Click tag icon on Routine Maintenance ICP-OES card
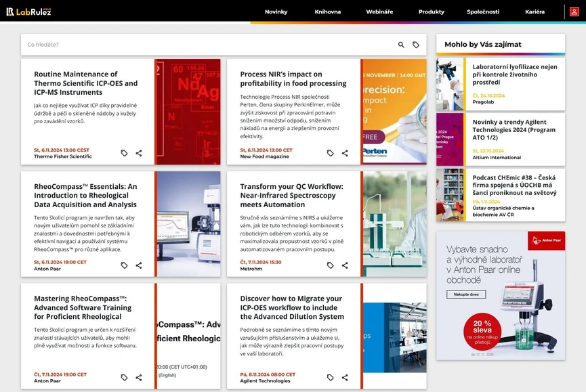 click(x=124, y=153)
